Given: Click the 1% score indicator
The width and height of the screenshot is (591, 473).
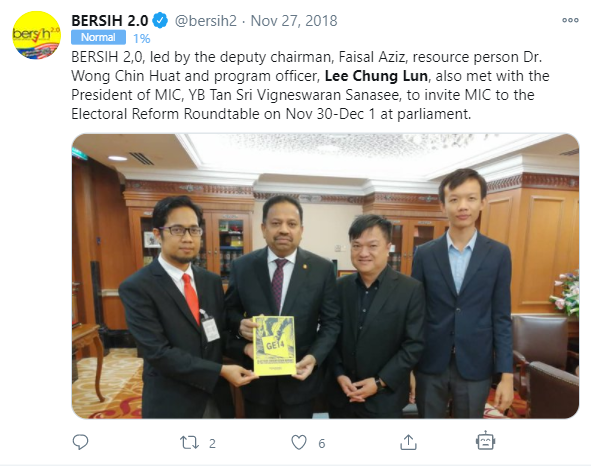Looking at the screenshot, I should click(x=142, y=38).
